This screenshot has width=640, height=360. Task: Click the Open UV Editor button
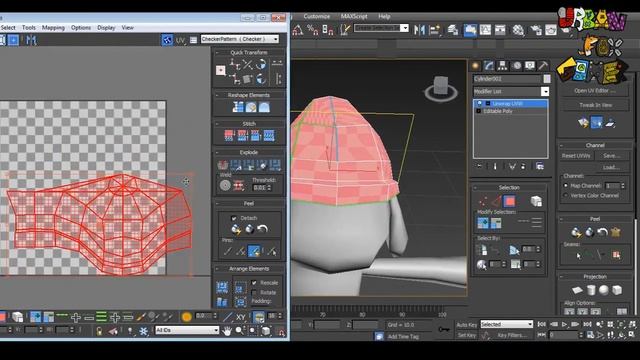click(x=595, y=91)
